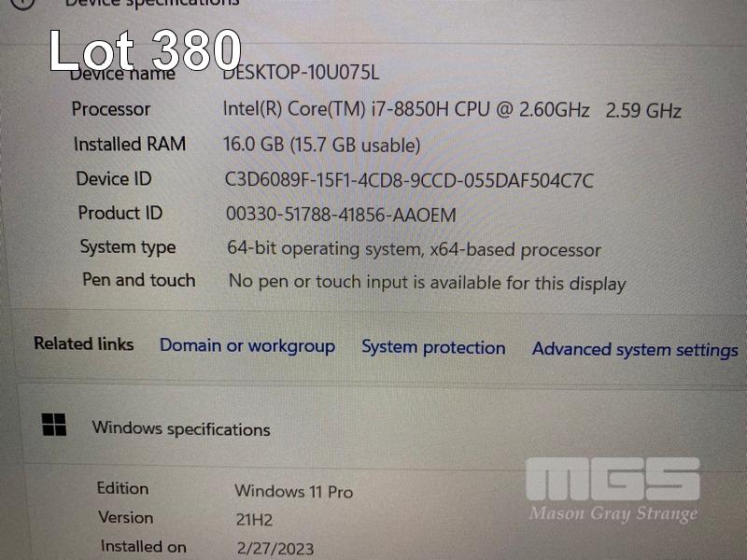Click the Device specifications info icon

point(22,4)
